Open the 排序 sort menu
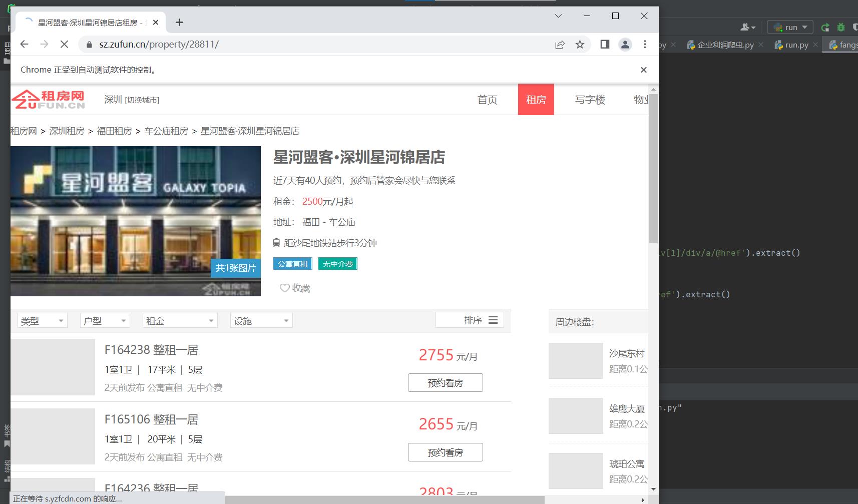This screenshot has height=504, width=858. click(x=470, y=320)
